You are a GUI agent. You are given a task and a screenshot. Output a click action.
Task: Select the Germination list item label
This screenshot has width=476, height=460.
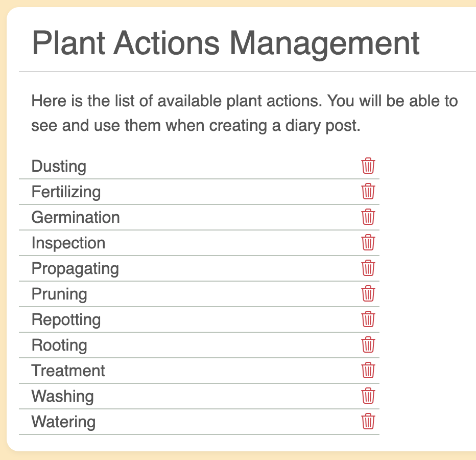click(76, 217)
